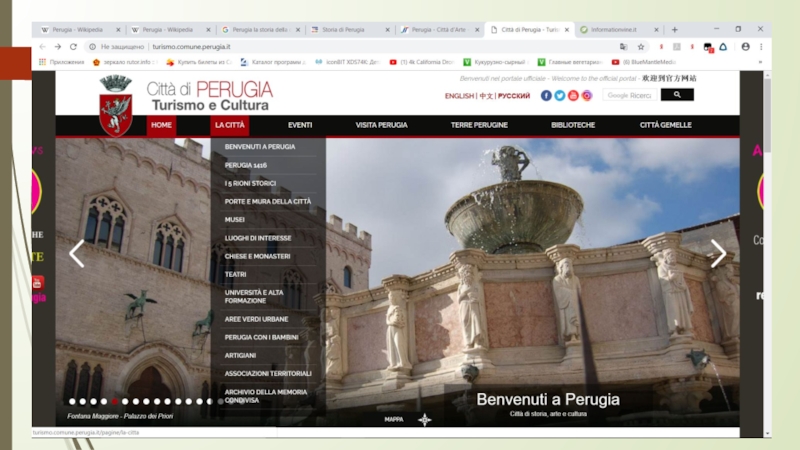
Task: Switch site language to ENGLISH
Action: (460, 96)
